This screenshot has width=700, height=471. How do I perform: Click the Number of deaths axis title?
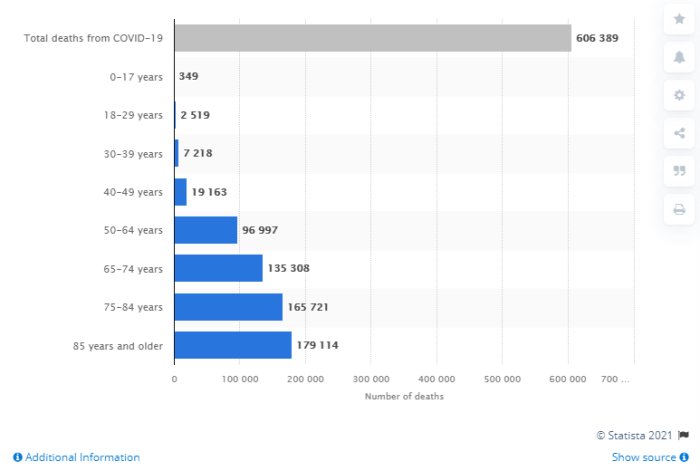click(x=404, y=396)
